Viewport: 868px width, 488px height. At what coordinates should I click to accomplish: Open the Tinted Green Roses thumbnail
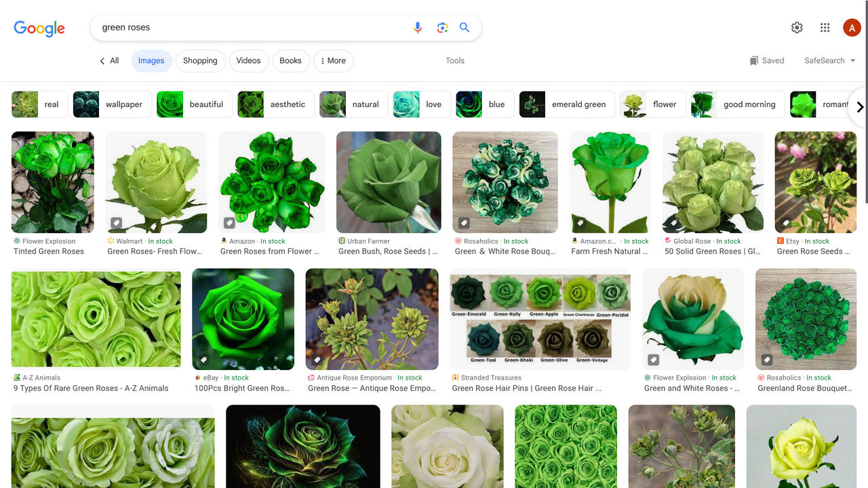pyautogui.click(x=53, y=182)
